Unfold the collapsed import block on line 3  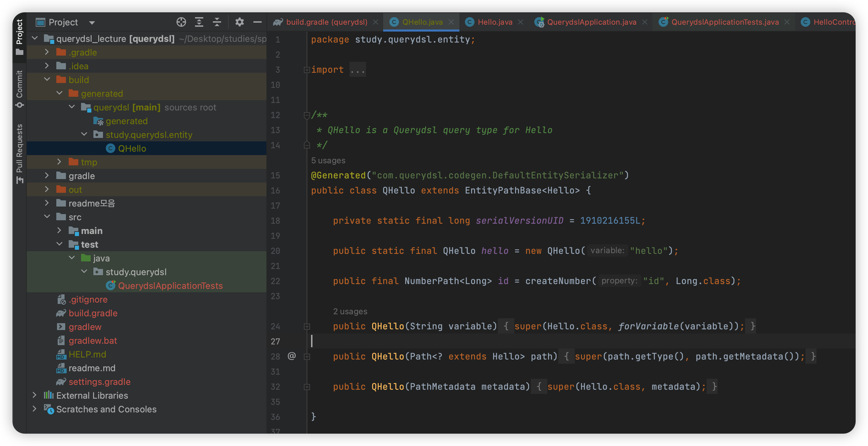[307, 70]
